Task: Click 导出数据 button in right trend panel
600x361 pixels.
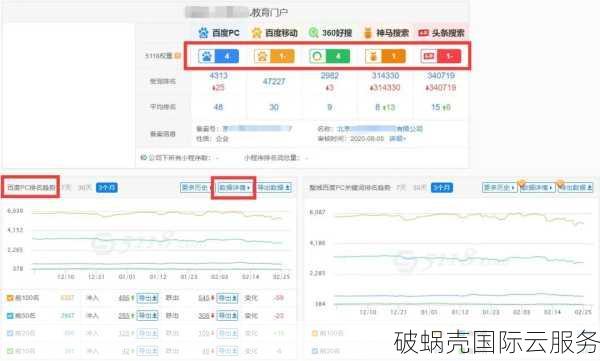Action: pyautogui.click(x=576, y=188)
